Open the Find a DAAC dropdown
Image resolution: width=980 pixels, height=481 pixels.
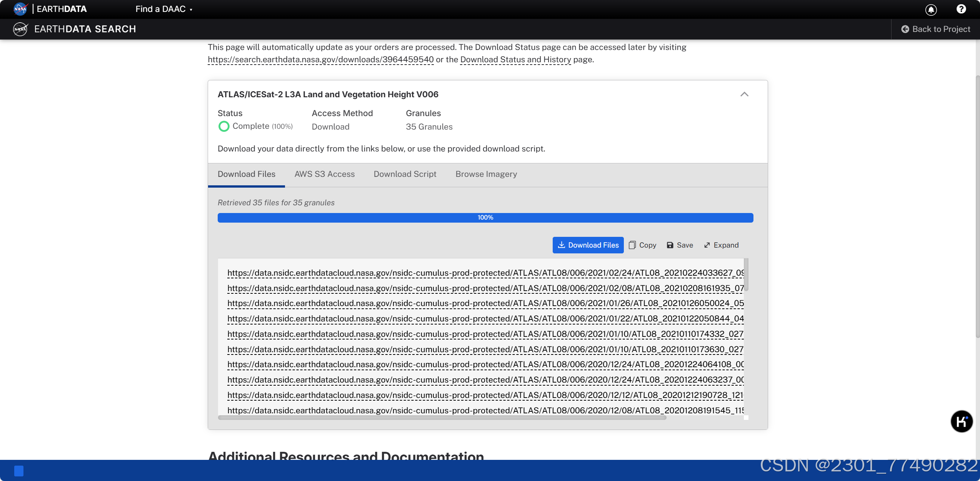[164, 9]
